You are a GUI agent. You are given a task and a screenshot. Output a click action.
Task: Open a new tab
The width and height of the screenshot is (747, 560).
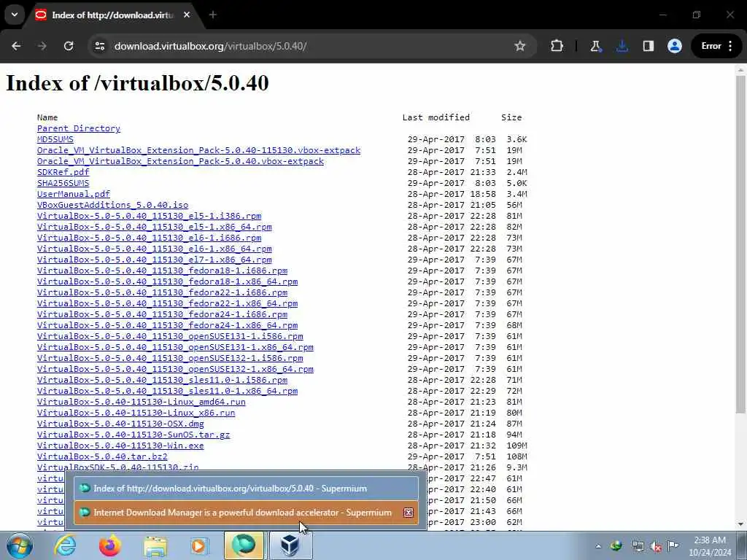(x=212, y=15)
